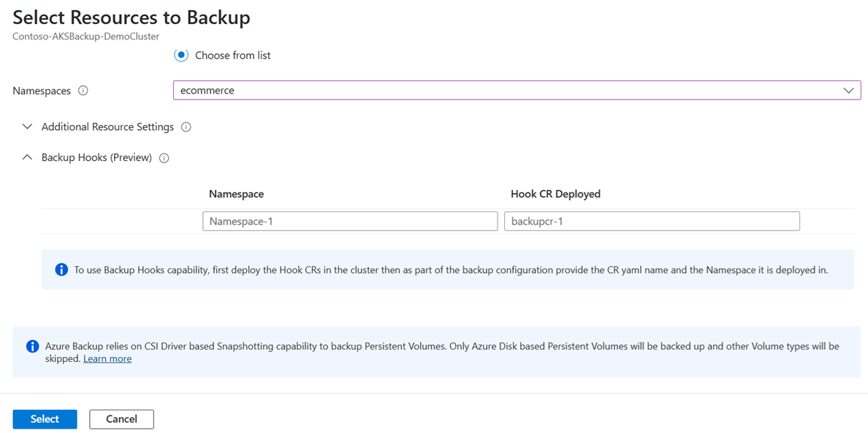Image resolution: width=868 pixels, height=433 pixels.
Task: Collapse the Backup Hooks (Preview) chevron
Action: point(27,157)
